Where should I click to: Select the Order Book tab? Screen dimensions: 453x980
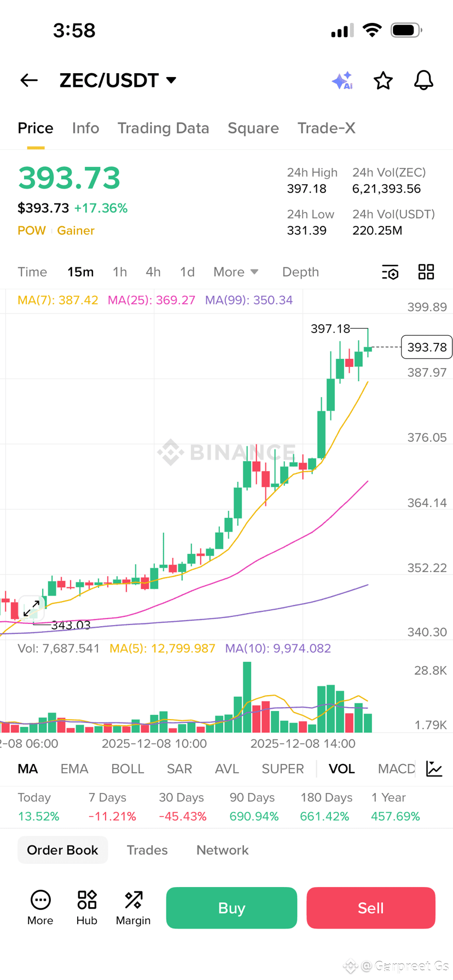[62, 850]
